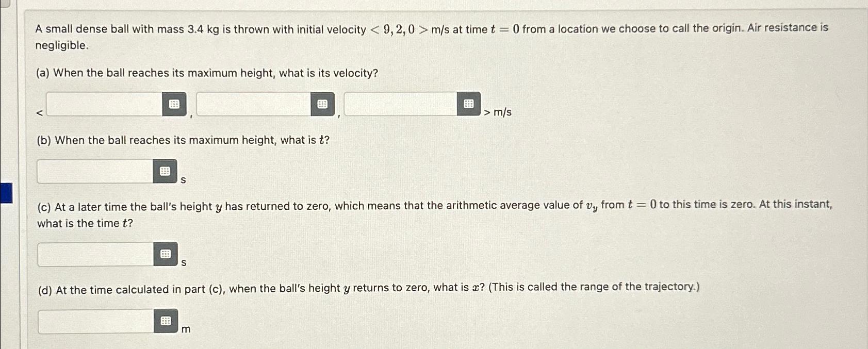
Task: Click the s unit label below part (b)
Action: pyautogui.click(x=183, y=180)
